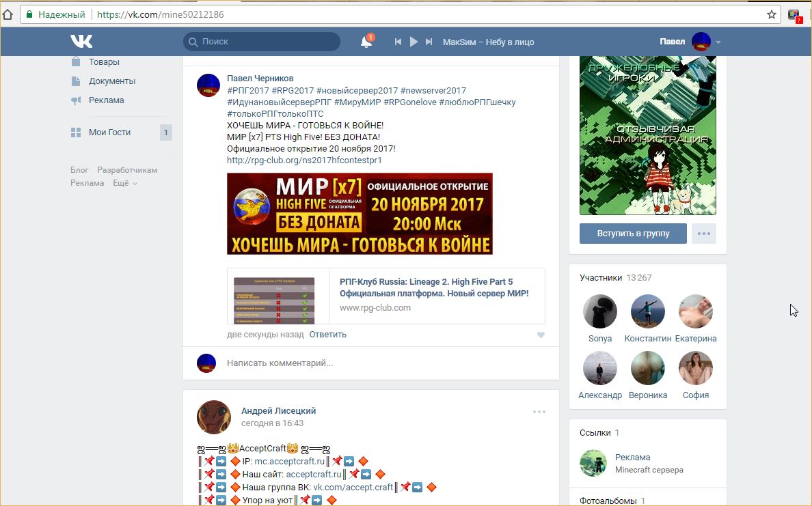812x506 pixels.
Task: Click Написать комментарий input field
Action: [x=385, y=363]
